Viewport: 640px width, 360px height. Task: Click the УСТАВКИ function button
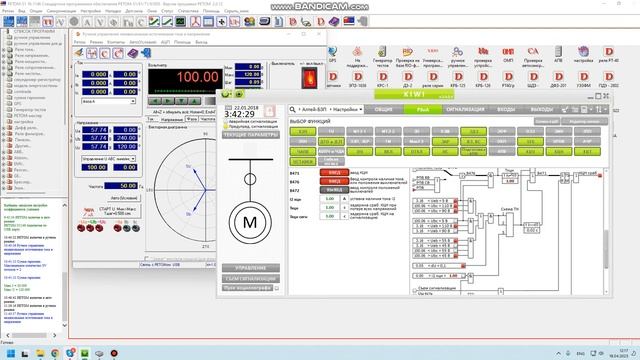(x=302, y=162)
